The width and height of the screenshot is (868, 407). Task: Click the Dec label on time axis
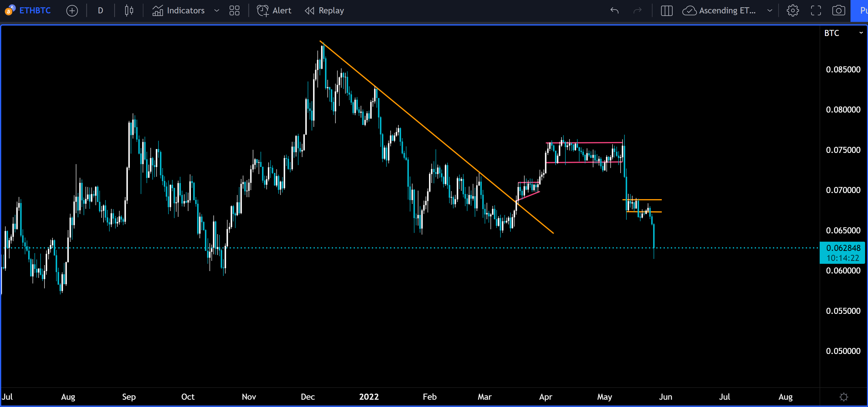click(308, 397)
